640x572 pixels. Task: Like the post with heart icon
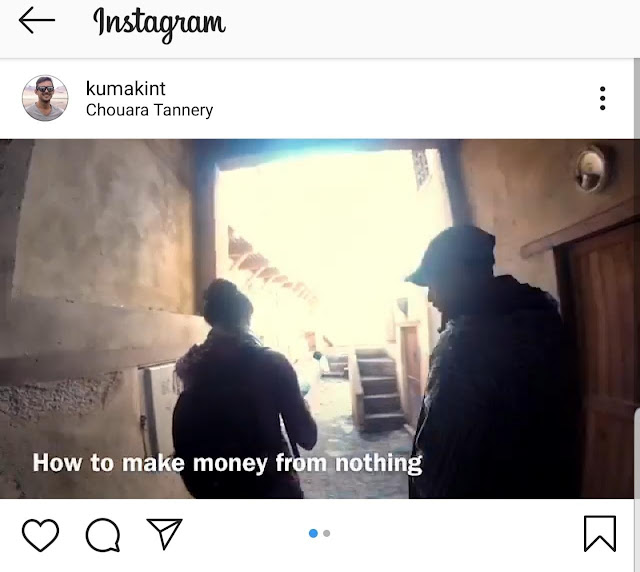coord(40,534)
